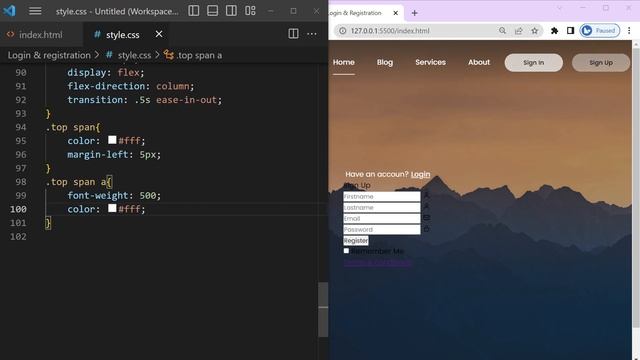Click the Password input field
This screenshot has width=640, height=360.
pos(382,229)
